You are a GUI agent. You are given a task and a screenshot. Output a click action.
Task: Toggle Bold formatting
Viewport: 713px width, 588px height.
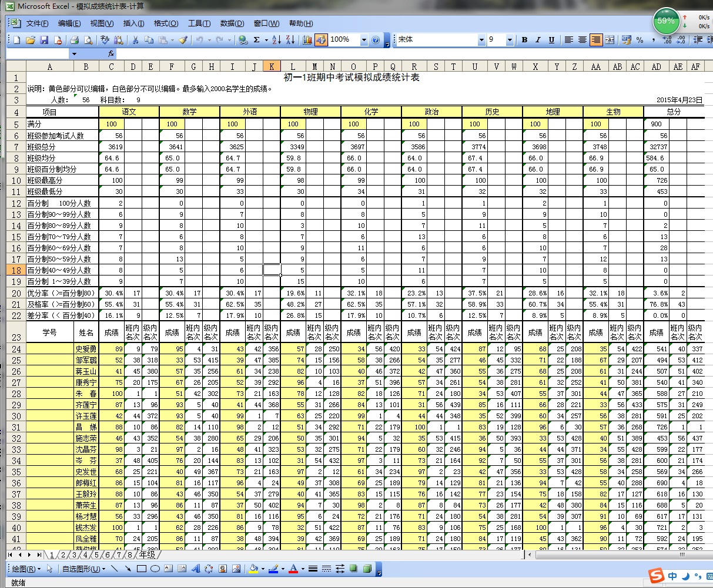pos(524,40)
